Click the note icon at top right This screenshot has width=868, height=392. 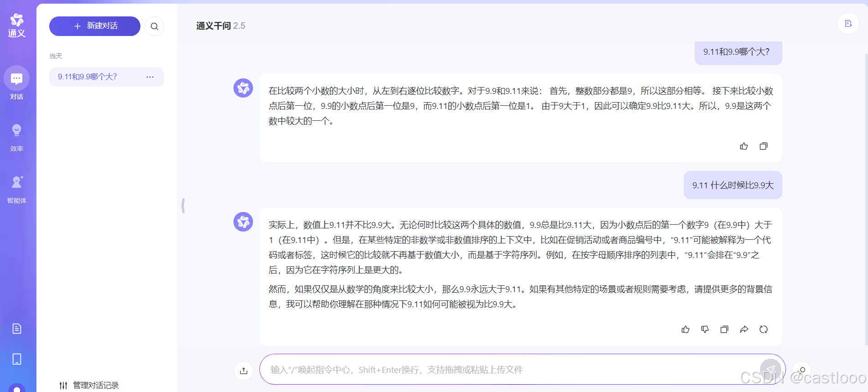[x=848, y=24]
